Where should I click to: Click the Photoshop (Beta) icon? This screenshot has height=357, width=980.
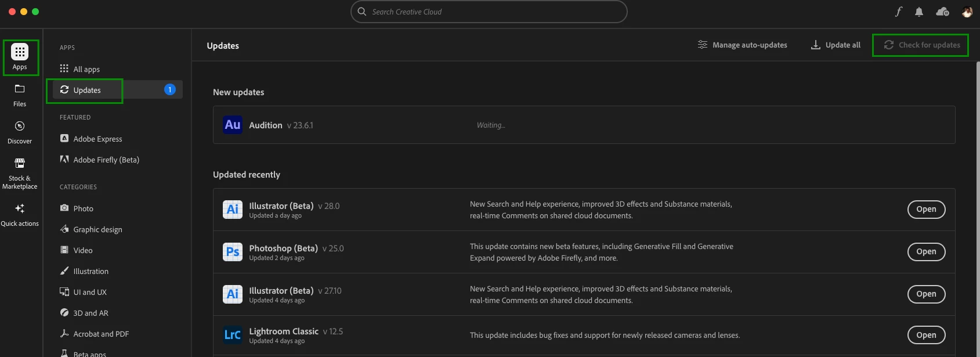coord(233,252)
